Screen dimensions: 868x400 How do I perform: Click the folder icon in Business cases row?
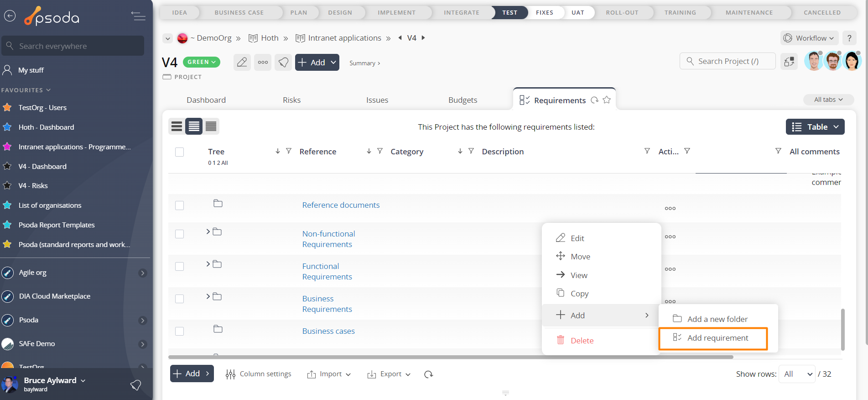(x=218, y=329)
